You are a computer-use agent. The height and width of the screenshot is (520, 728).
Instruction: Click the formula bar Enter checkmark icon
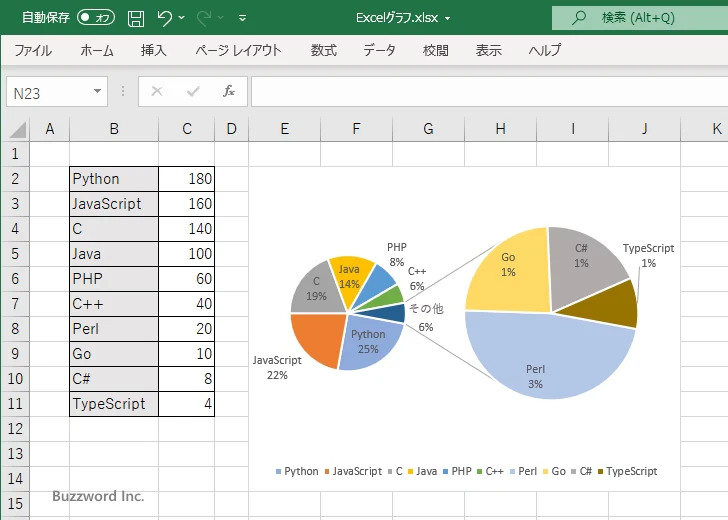coord(193,91)
